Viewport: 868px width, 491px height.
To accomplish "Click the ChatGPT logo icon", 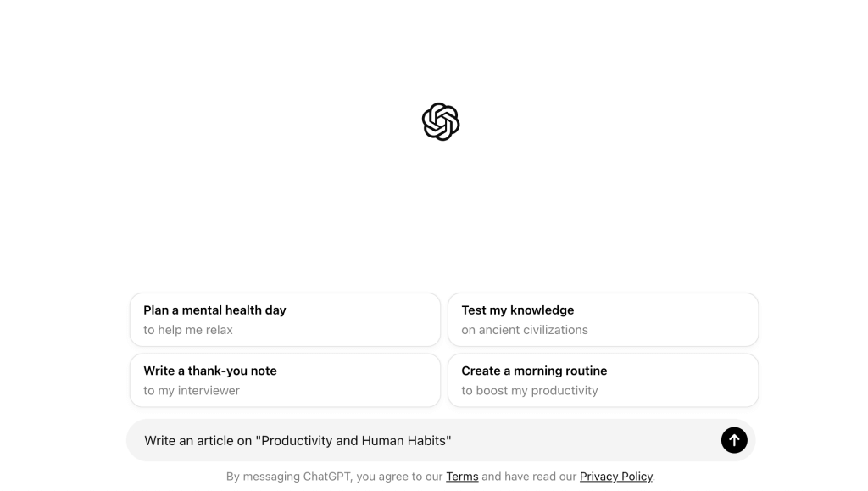I will pos(441,121).
